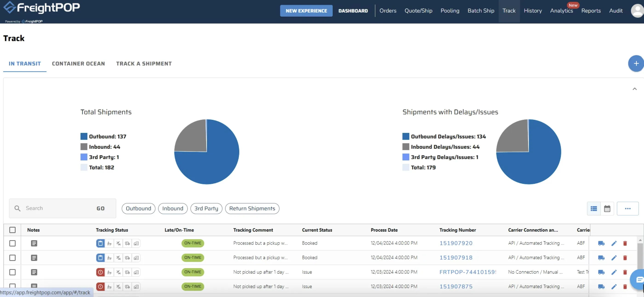
Task: Open notes icon for tracking 151907918
Action: tap(34, 257)
